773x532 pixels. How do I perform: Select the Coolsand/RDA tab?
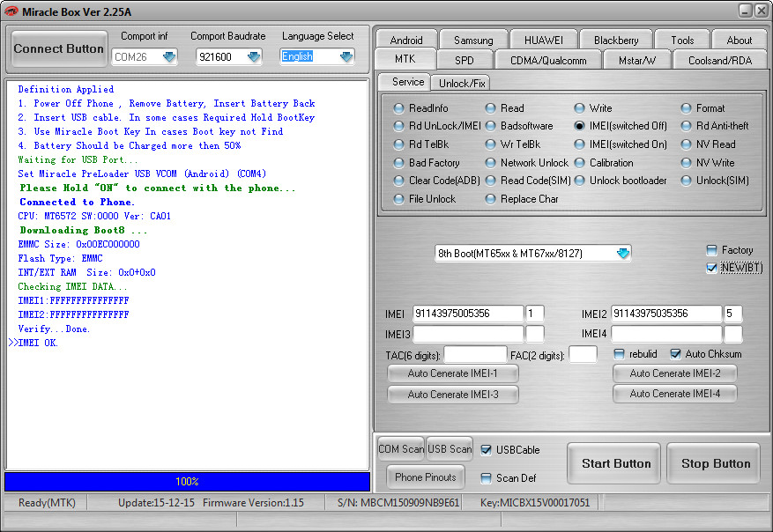(x=720, y=60)
